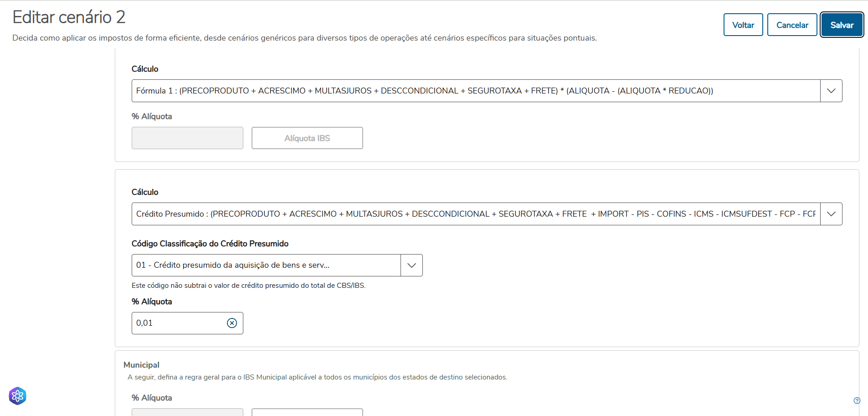Open the Fórmula 1 cálculo dropdown arrow
Image resolution: width=868 pixels, height=416 pixels.
831,91
